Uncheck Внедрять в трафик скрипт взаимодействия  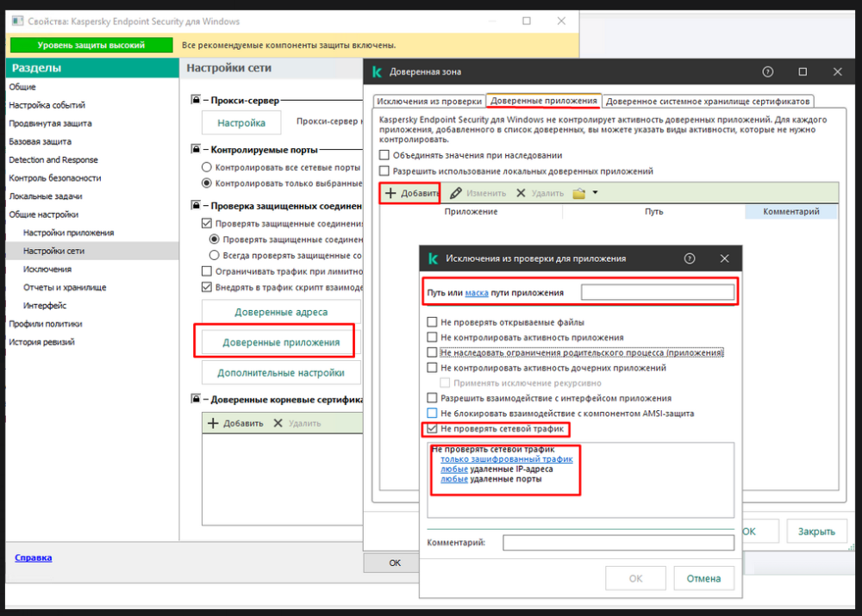tap(207, 287)
